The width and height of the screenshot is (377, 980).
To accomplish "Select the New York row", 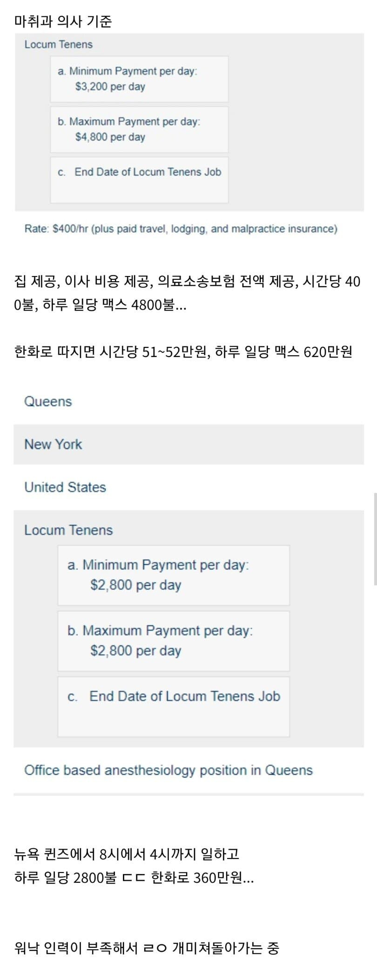I will 53,444.
